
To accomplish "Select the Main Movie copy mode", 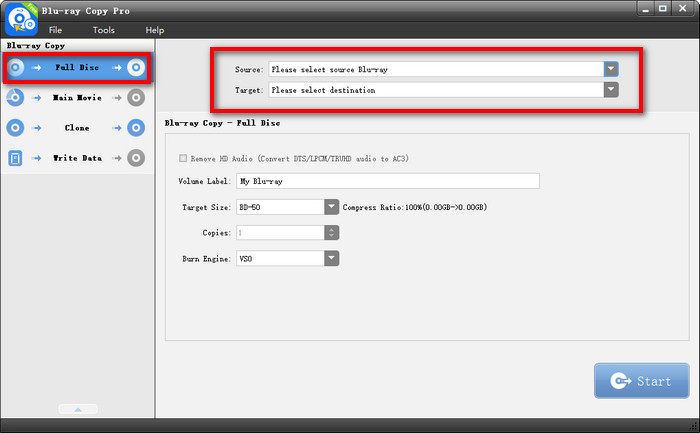I will 76,98.
